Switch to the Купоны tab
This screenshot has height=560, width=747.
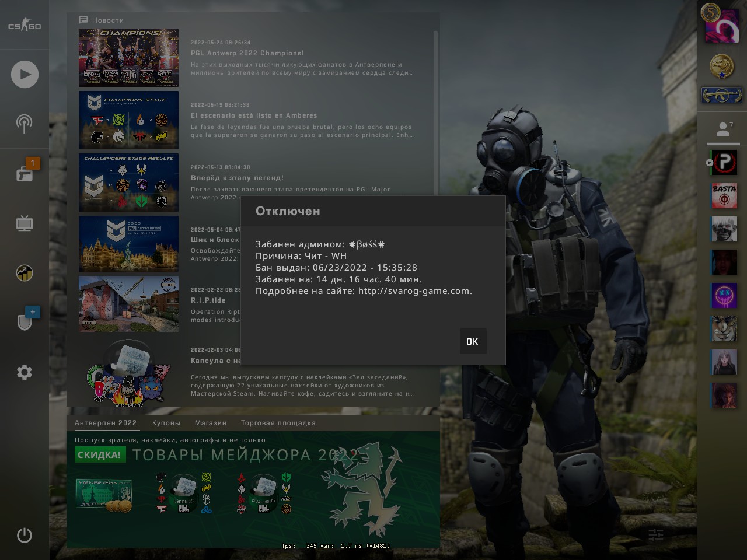[x=166, y=423]
